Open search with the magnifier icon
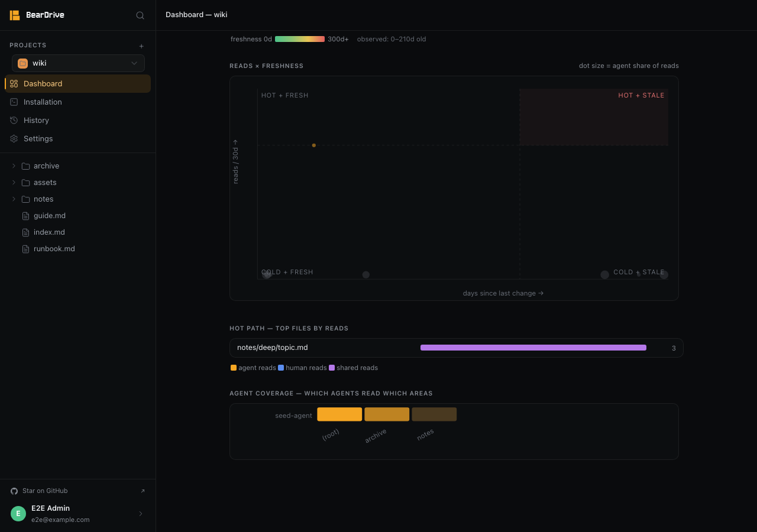 [140, 15]
